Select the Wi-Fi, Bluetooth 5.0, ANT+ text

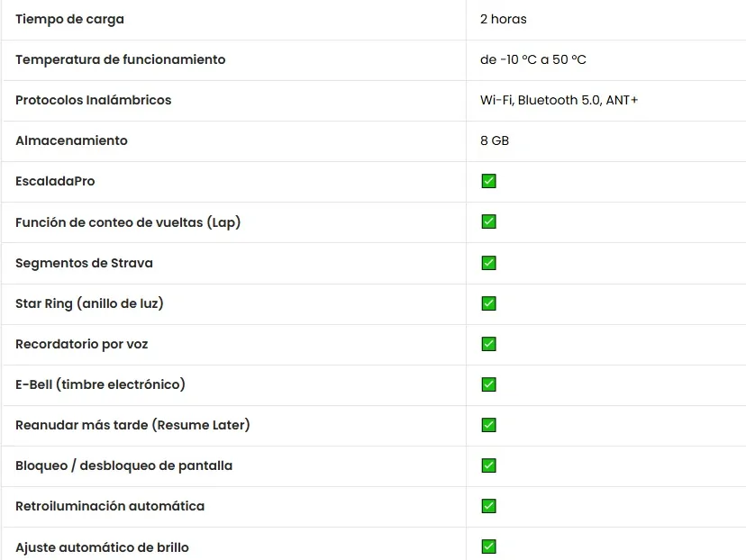[559, 100]
